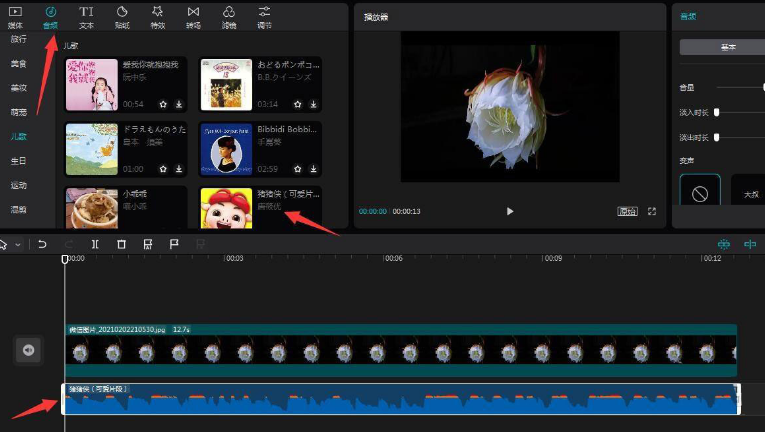
Task: Open the 调节 adjustments panel icon
Action: 265,15
